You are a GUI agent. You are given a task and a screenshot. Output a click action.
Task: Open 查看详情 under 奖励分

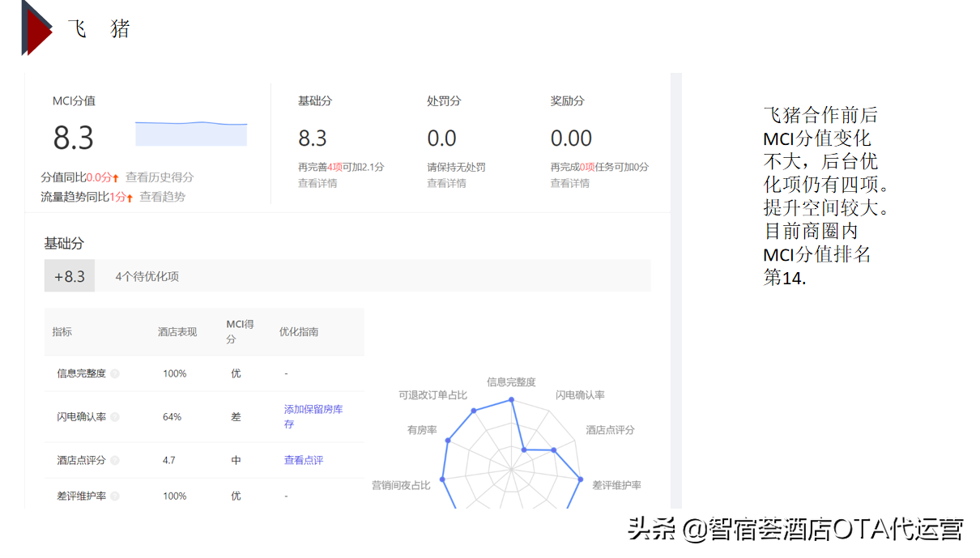[x=570, y=183]
